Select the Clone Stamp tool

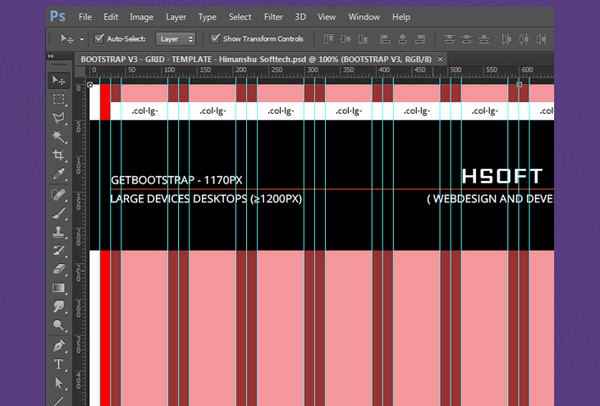pos(59,232)
